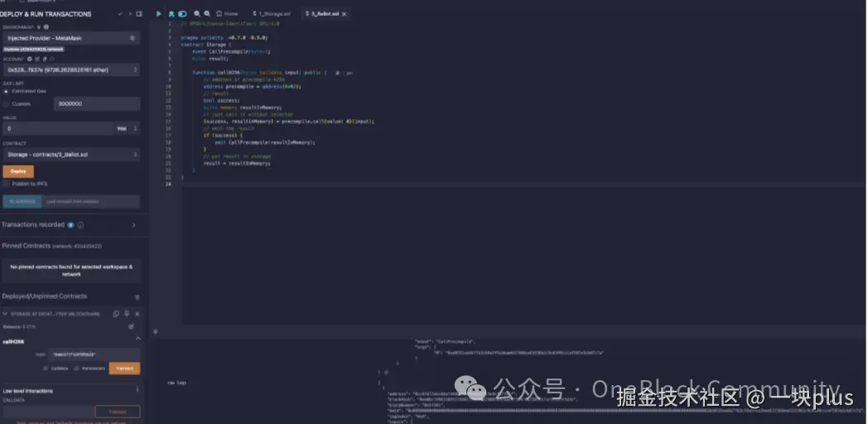Click the Transactions recorded count badge
The width and height of the screenshot is (868, 424).
pos(71,225)
